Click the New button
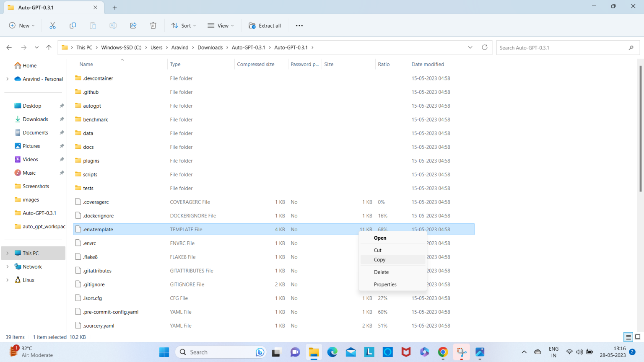 point(22,26)
